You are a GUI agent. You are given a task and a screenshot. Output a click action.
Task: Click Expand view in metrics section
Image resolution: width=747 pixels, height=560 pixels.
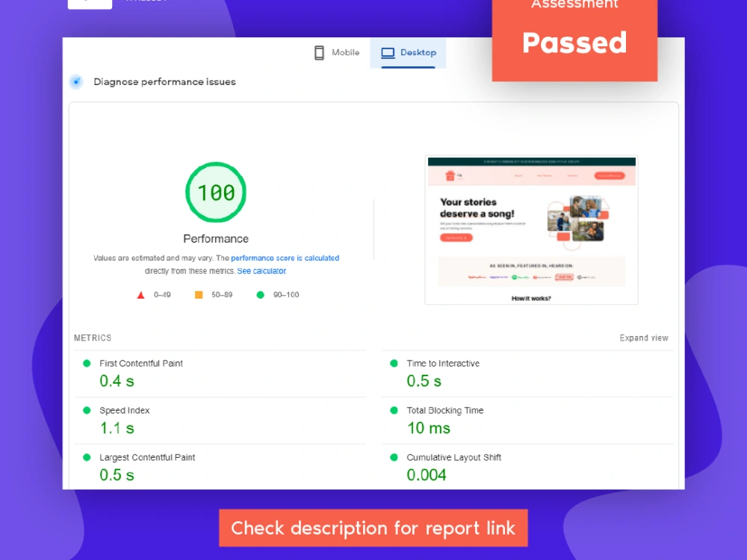(644, 337)
